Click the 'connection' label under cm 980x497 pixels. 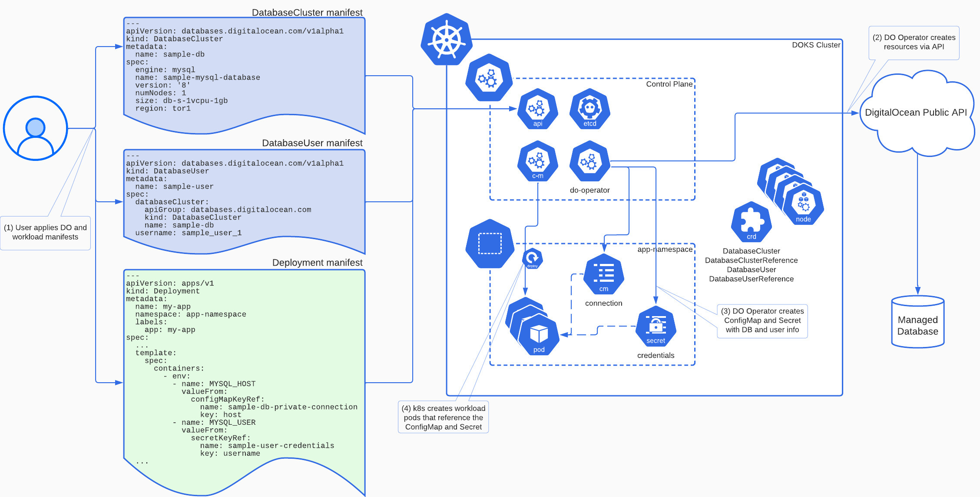click(x=604, y=304)
